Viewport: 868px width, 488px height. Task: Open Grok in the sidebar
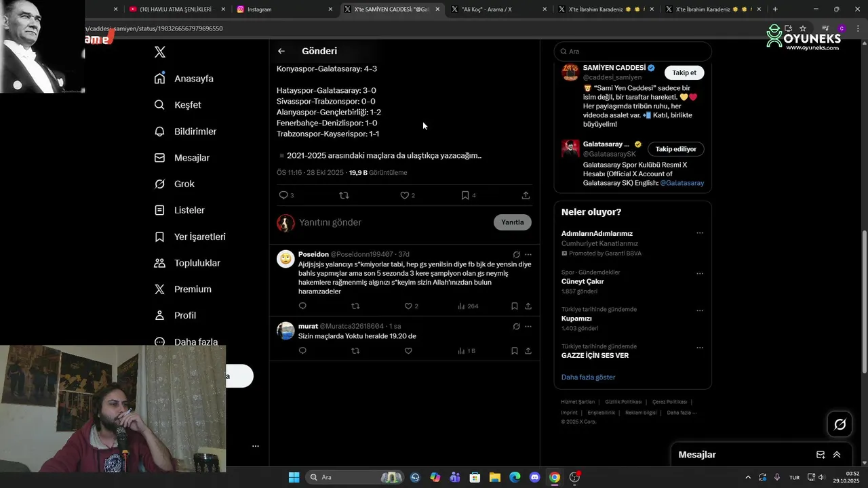coord(174,184)
